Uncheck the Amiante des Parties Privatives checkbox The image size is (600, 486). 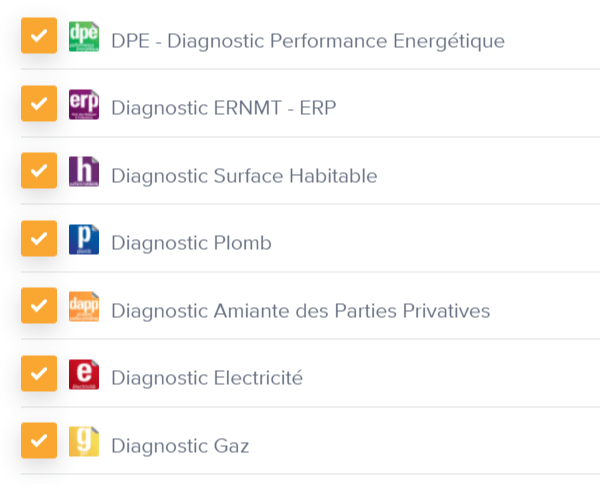(39, 306)
